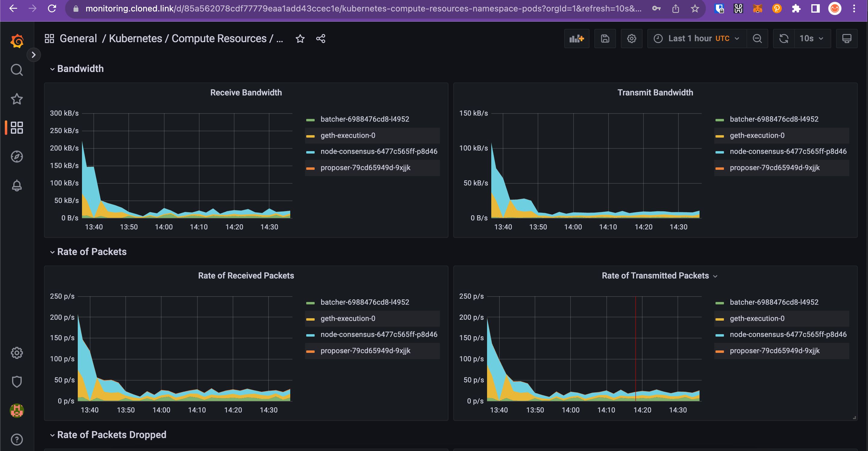Screen dimensions: 868x451
Task: Open Starred dashboards from the sidebar
Action: pos(17,99)
